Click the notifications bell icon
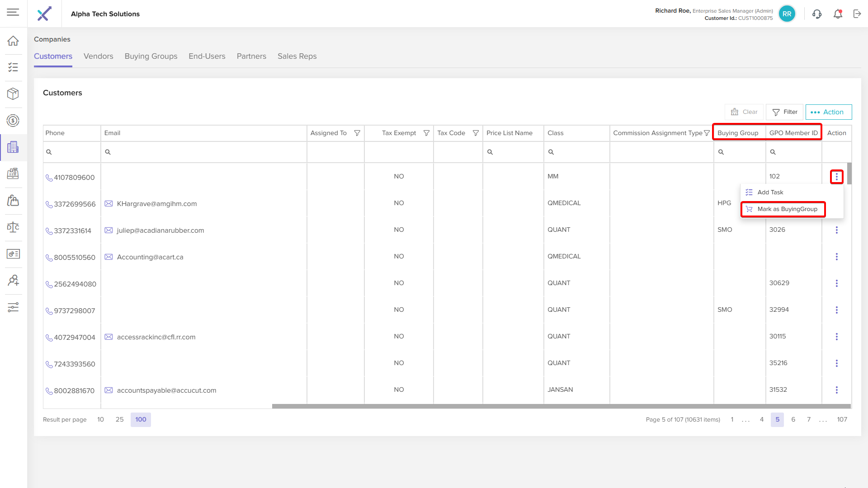 pos(838,14)
